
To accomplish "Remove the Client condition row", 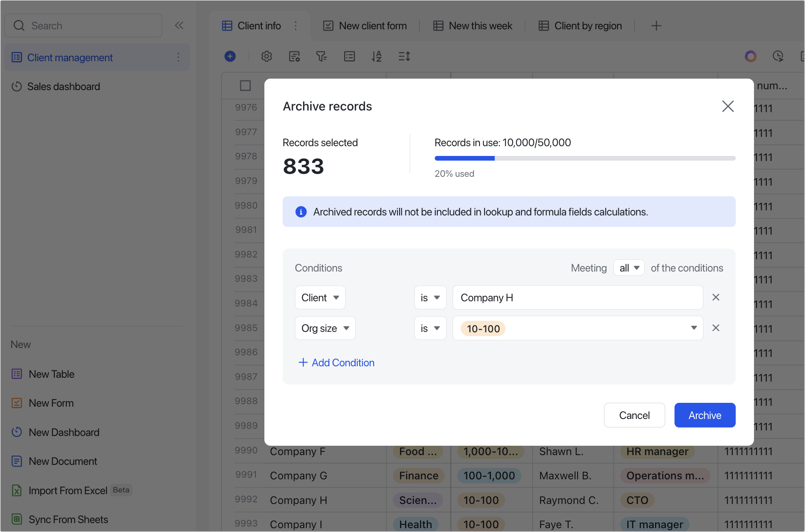I will (x=716, y=297).
